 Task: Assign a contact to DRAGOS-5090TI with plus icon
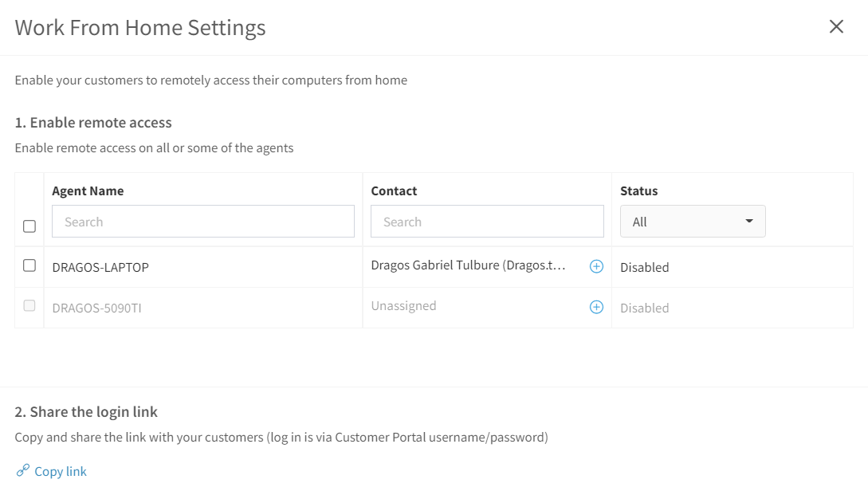coord(596,308)
